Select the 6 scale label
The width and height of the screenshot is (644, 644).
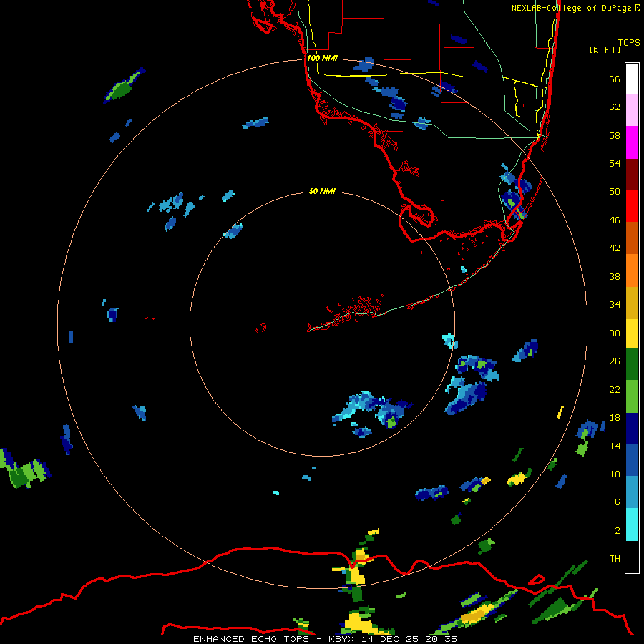point(618,502)
